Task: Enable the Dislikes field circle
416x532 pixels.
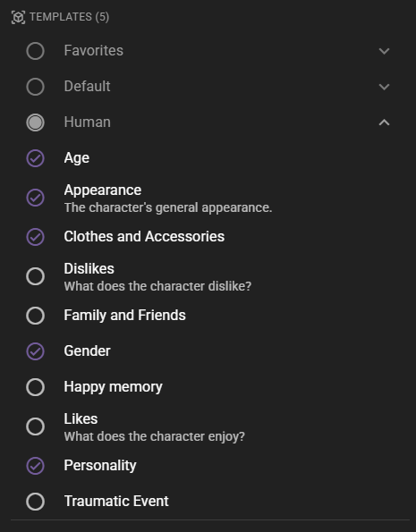Action: click(35, 276)
